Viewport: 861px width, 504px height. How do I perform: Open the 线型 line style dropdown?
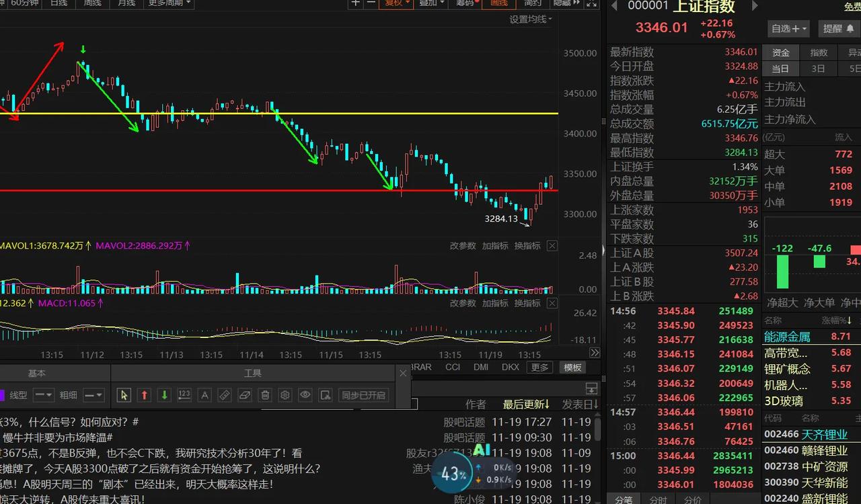pyautogui.click(x=44, y=395)
